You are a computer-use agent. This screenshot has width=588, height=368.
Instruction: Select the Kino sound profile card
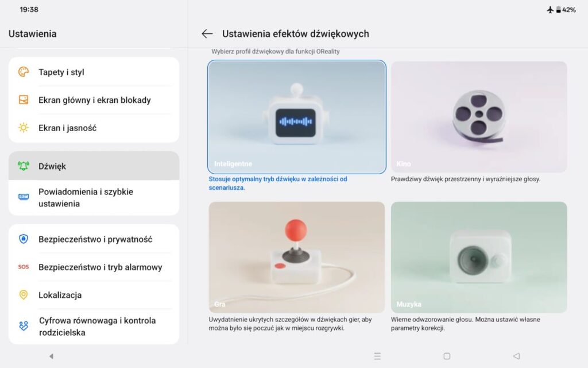click(479, 117)
